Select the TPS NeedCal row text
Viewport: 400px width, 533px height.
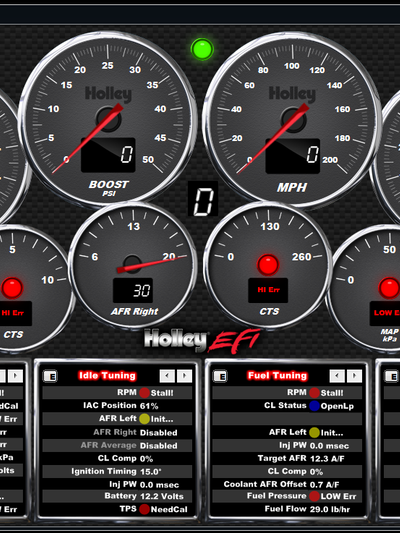pos(117,509)
